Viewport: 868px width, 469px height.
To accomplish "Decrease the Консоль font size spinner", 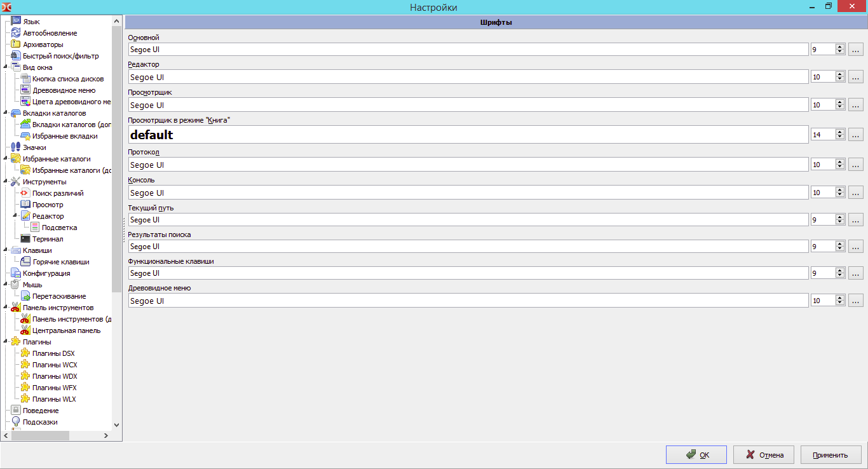I will click(x=840, y=195).
